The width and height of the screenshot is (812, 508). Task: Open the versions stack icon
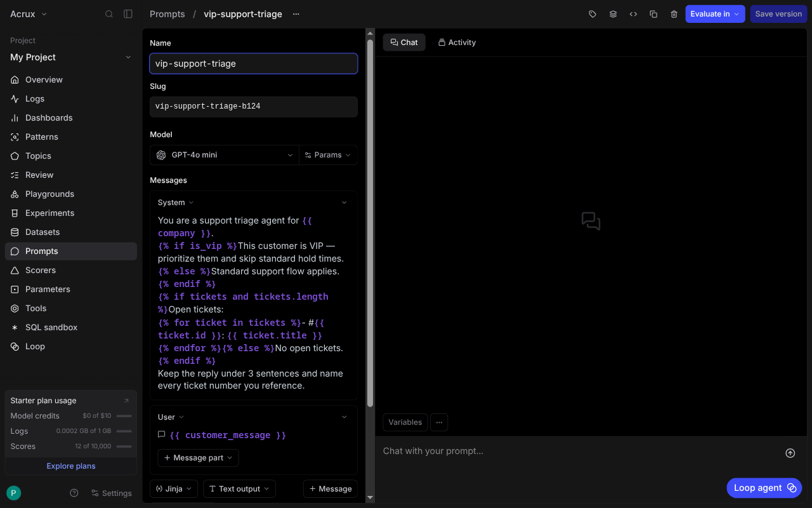pyautogui.click(x=613, y=14)
